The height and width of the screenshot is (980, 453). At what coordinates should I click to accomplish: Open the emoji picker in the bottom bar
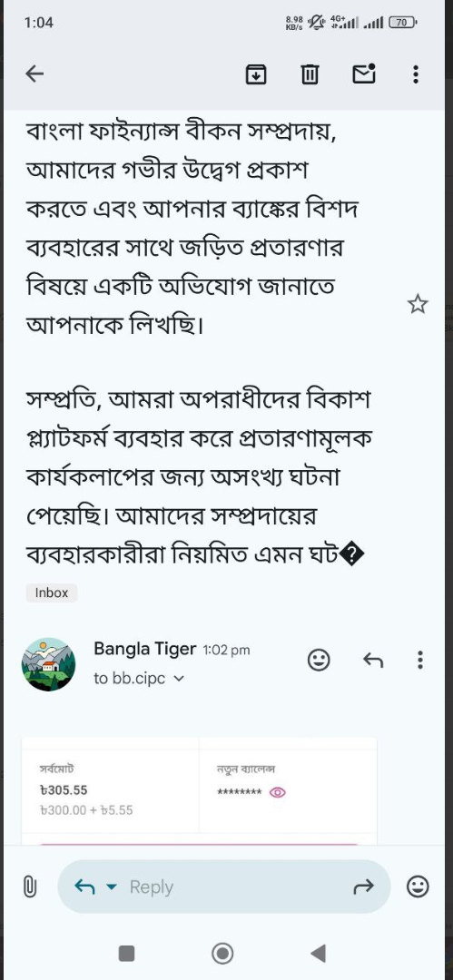[418, 887]
